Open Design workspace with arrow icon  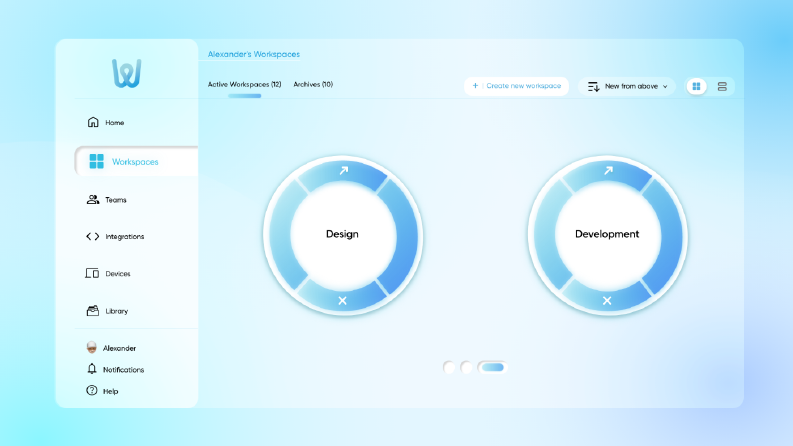pos(343,170)
